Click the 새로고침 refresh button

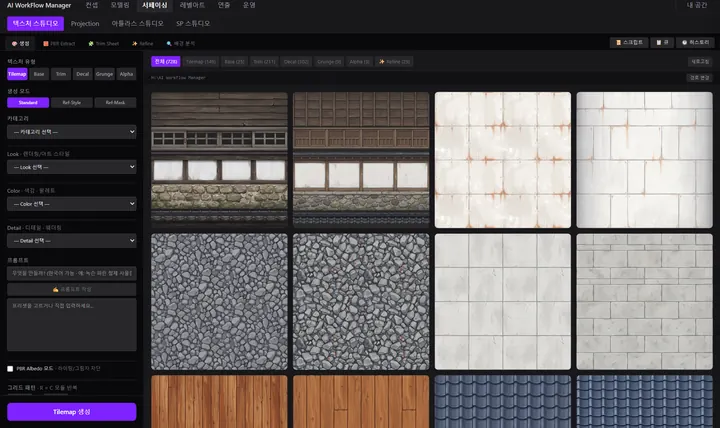click(x=700, y=62)
